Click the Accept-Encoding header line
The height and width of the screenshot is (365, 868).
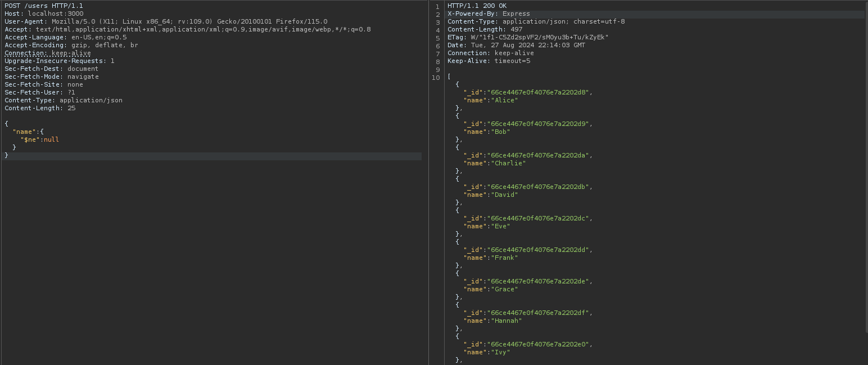pos(71,45)
